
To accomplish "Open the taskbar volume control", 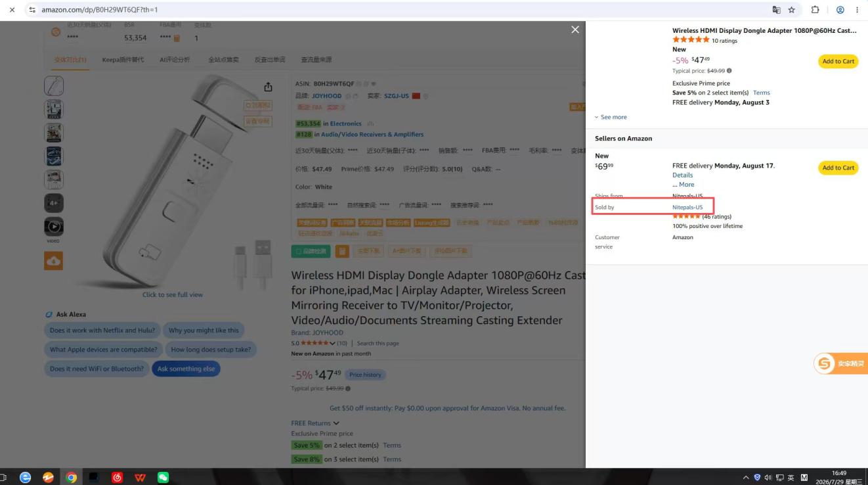I will pos(768,478).
